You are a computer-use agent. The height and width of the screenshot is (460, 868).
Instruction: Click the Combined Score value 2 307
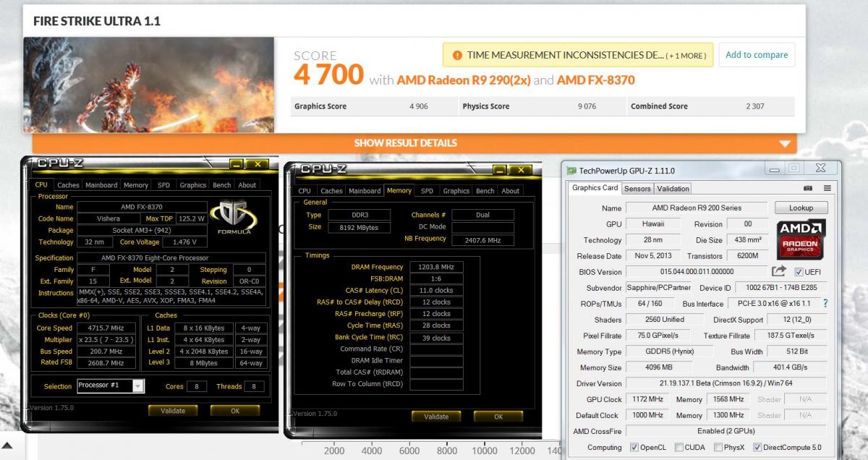[755, 106]
